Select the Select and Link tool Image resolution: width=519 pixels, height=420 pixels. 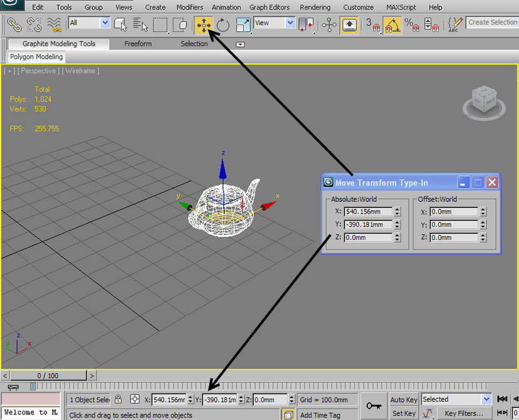[14, 24]
